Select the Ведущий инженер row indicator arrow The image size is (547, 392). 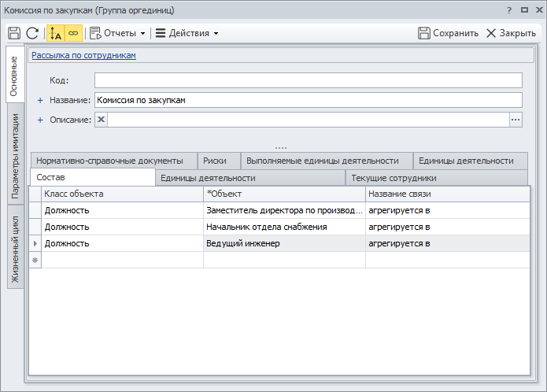coord(35,243)
